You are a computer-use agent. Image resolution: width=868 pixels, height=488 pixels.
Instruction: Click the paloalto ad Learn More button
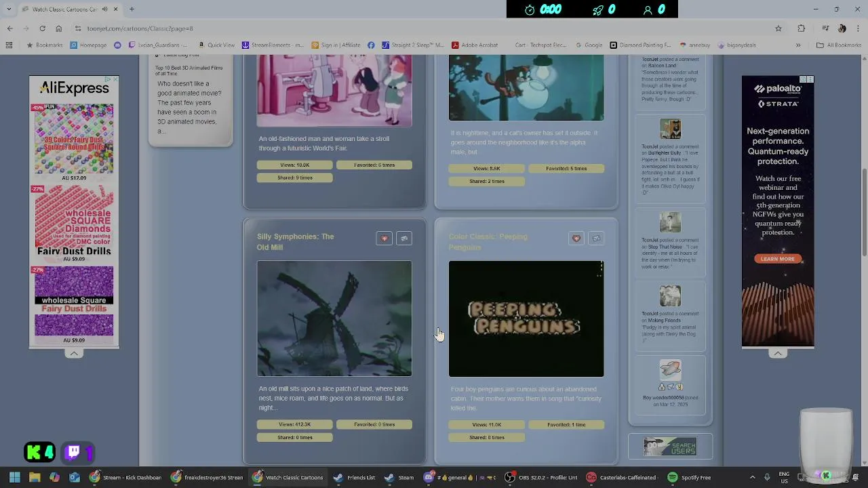pyautogui.click(x=778, y=259)
